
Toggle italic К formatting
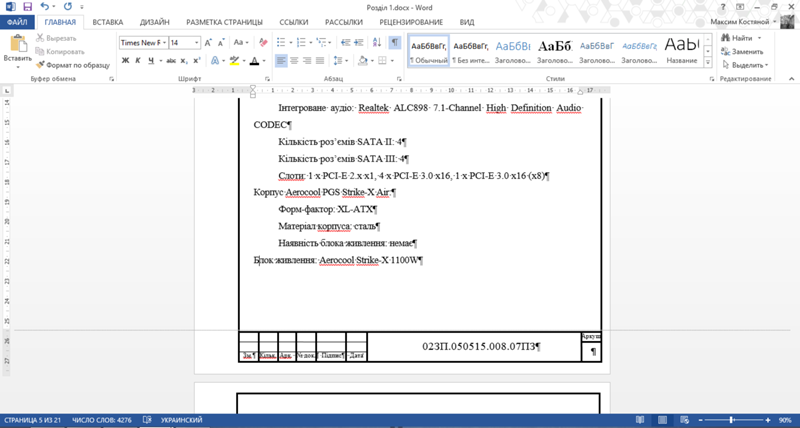(x=138, y=61)
